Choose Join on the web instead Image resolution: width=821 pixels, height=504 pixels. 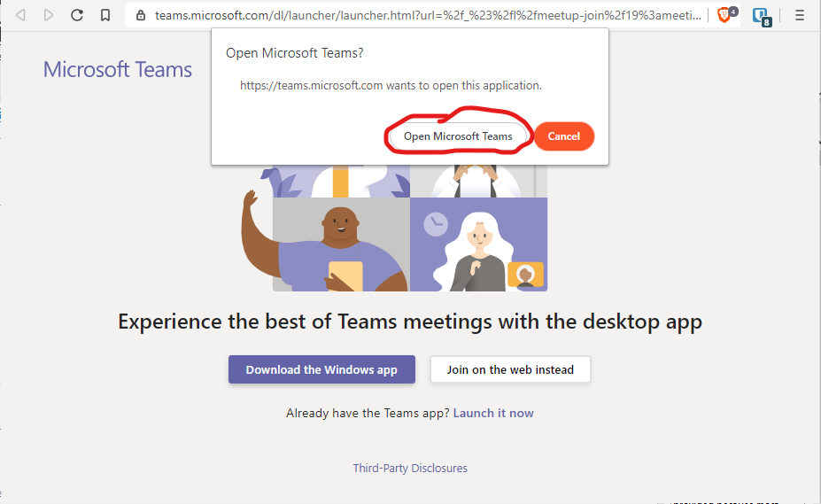point(510,369)
